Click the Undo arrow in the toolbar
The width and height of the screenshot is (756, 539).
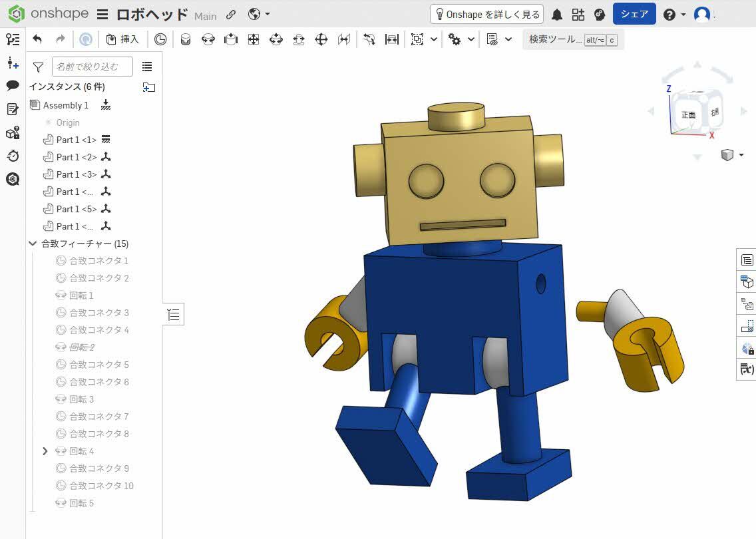37,39
